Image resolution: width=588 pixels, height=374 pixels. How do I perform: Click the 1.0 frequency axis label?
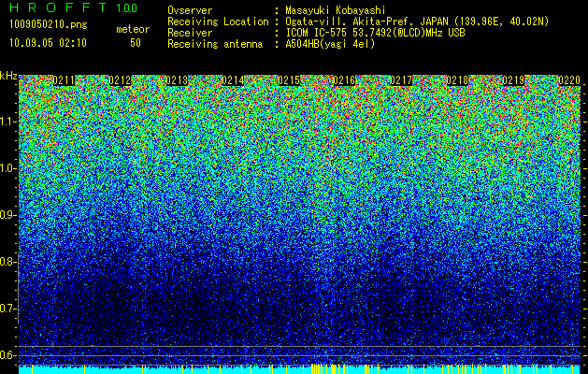7,168
